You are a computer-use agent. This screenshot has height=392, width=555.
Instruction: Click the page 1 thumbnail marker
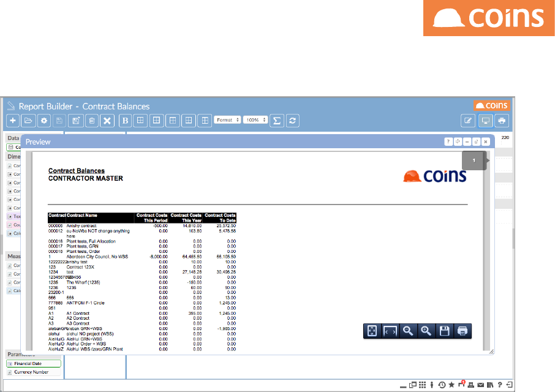pyautogui.click(x=474, y=160)
